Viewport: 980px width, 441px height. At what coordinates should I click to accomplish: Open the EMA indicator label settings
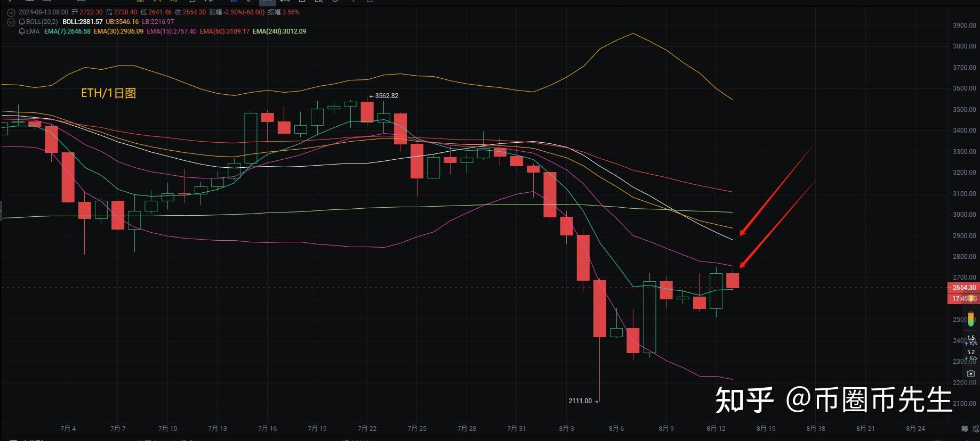[x=33, y=31]
